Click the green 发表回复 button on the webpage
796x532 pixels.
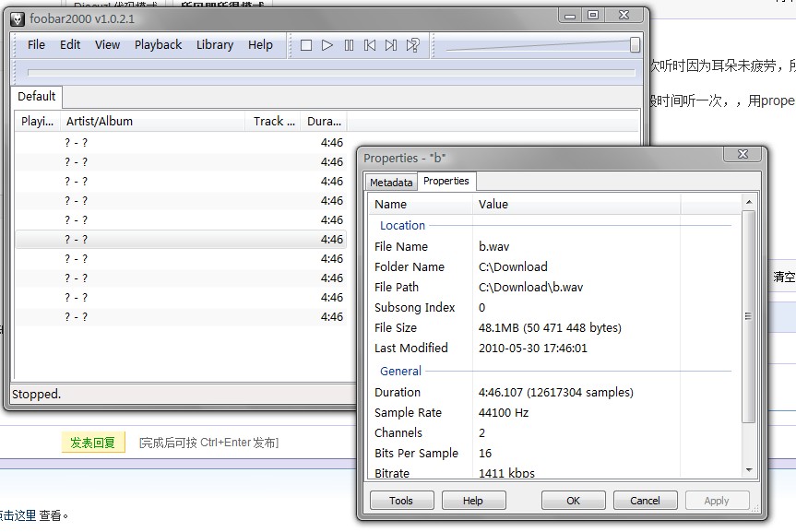pyautogui.click(x=93, y=443)
